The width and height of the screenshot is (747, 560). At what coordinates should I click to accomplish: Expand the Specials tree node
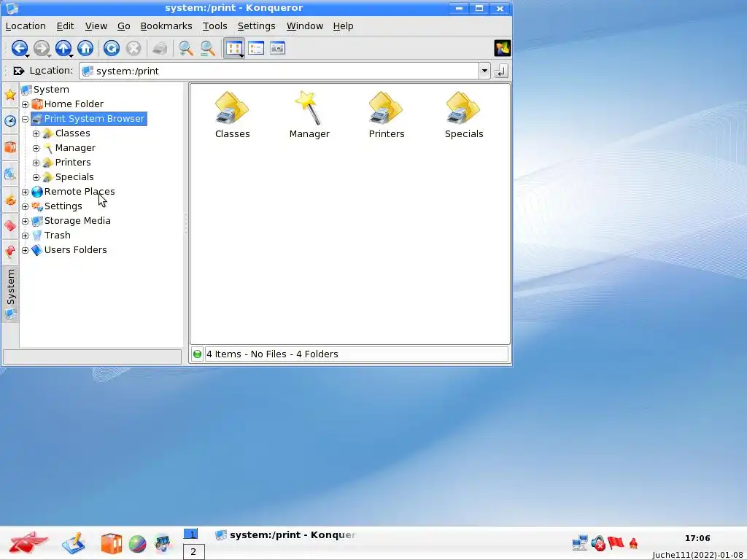point(36,178)
